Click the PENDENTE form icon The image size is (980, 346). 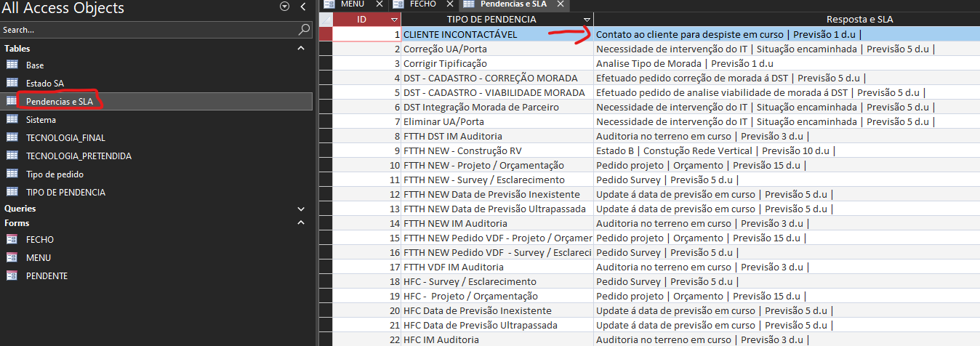point(12,275)
